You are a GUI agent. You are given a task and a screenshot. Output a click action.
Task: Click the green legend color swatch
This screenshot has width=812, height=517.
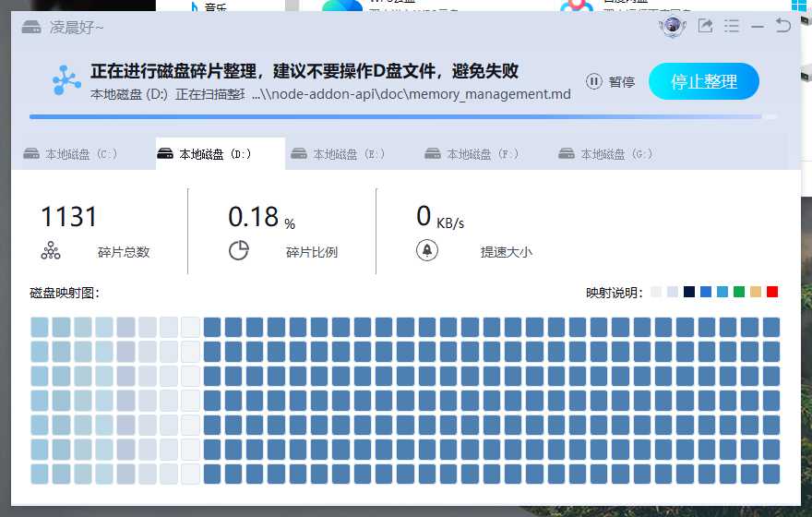click(739, 293)
